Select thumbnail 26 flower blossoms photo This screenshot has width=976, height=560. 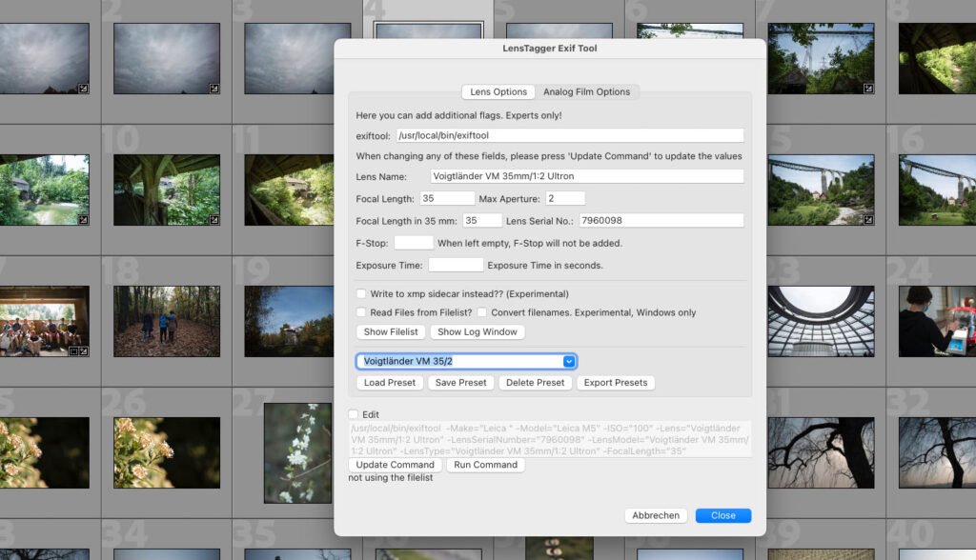(167, 452)
